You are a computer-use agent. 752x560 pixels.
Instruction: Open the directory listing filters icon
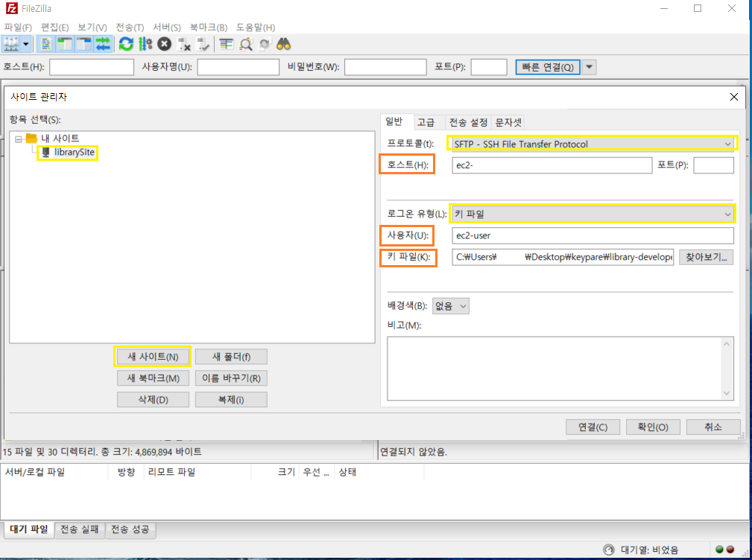click(x=227, y=45)
